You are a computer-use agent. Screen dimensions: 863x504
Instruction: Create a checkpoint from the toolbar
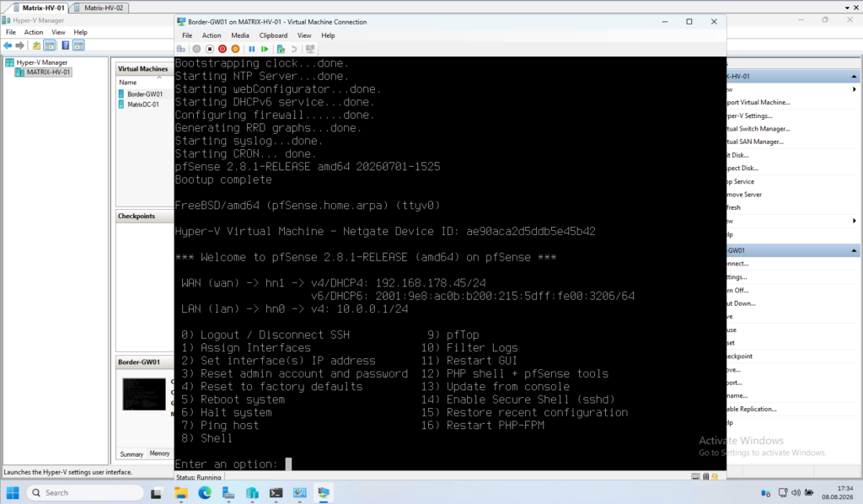coord(281,49)
